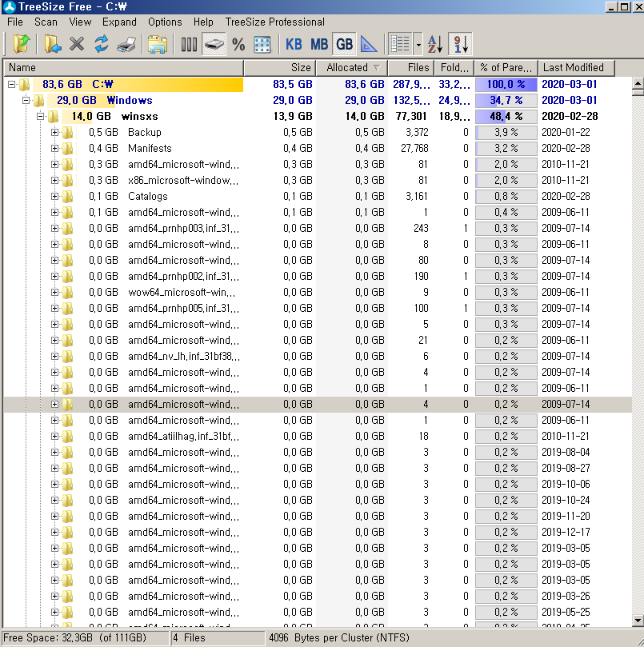Image resolution: width=644 pixels, height=647 pixels.
Task: Expand the wow64_microsoft-win folder
Action: [54, 292]
